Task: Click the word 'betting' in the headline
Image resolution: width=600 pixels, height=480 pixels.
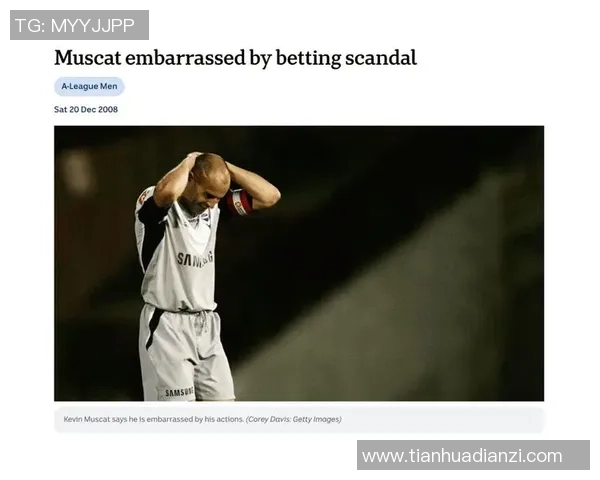Action: (308, 59)
